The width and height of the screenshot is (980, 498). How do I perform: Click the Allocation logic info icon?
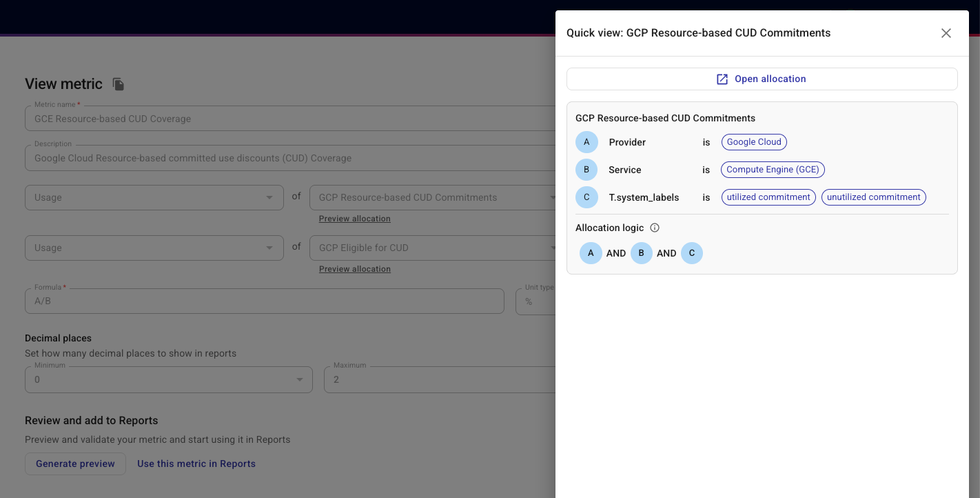coord(655,228)
